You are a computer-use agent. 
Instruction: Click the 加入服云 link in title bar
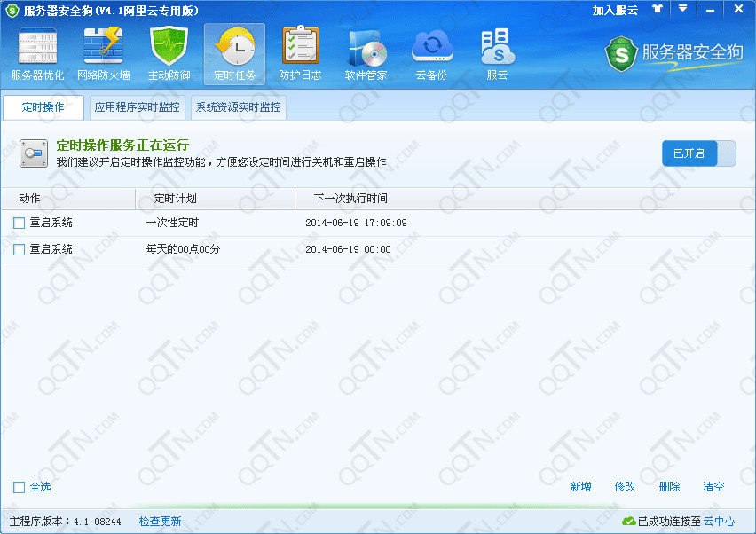tap(615, 10)
